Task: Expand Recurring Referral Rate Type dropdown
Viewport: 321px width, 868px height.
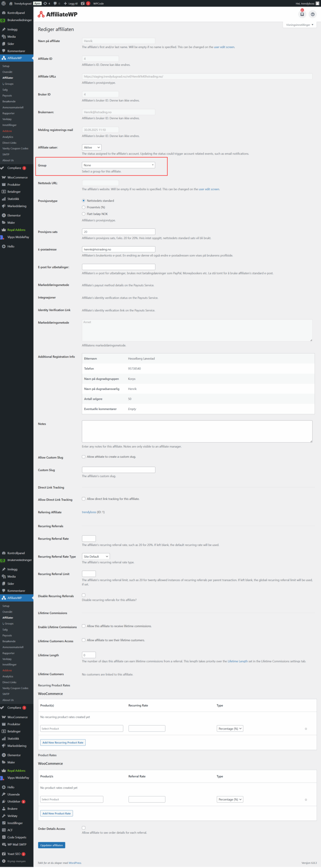Action: tap(96, 556)
